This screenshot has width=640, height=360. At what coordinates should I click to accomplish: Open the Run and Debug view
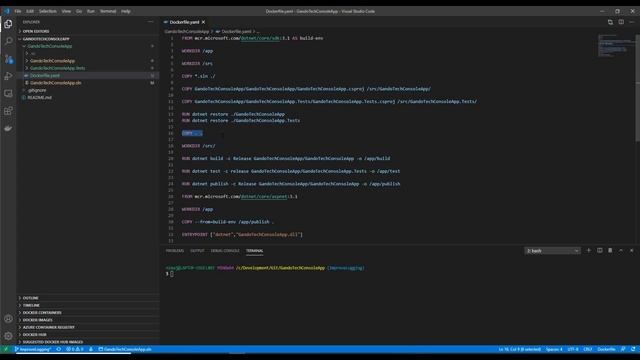pyautogui.click(x=8, y=76)
